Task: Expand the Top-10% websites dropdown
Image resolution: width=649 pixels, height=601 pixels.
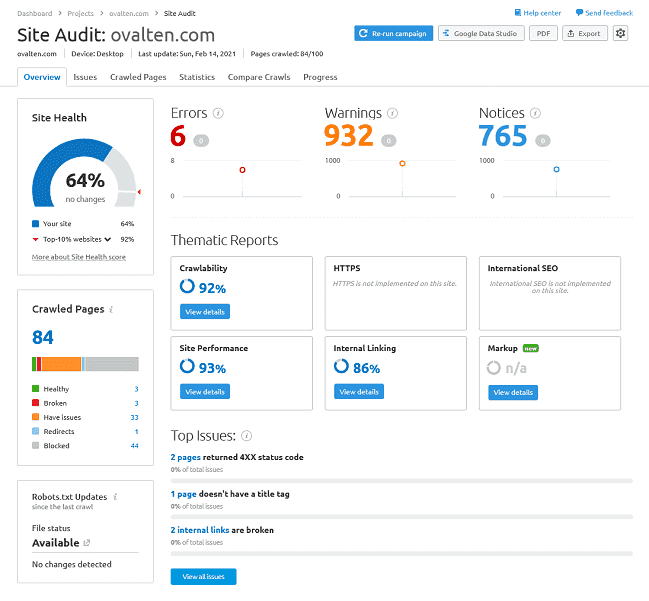Action: [x=108, y=239]
